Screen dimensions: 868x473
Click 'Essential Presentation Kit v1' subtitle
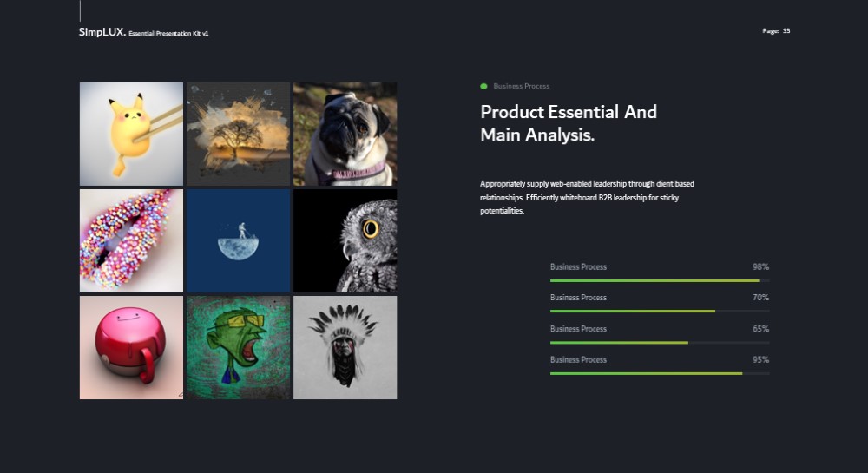[x=169, y=34]
